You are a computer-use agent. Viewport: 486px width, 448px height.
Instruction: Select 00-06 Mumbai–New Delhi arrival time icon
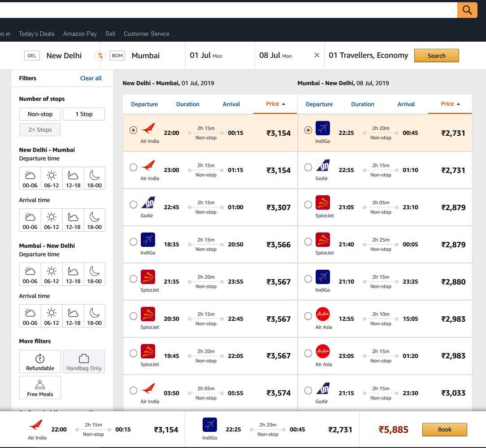30,316
